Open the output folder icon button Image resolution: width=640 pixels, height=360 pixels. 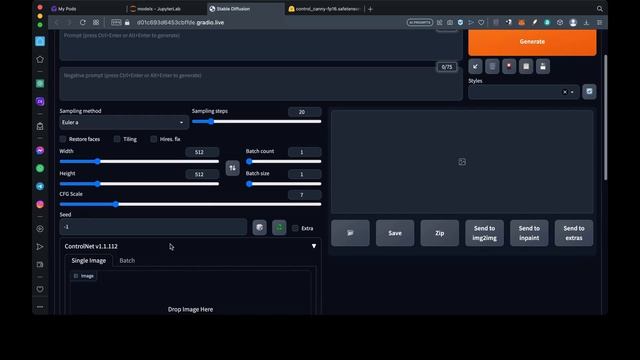tap(350, 233)
